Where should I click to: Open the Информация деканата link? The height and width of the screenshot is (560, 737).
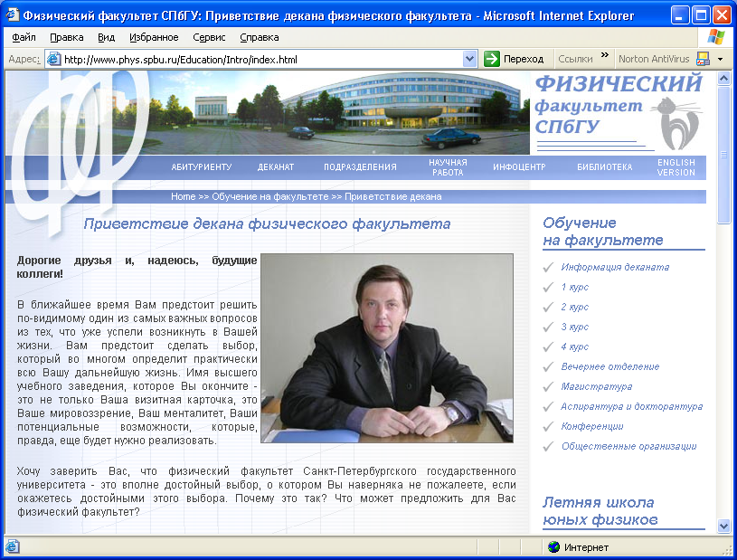(x=615, y=267)
